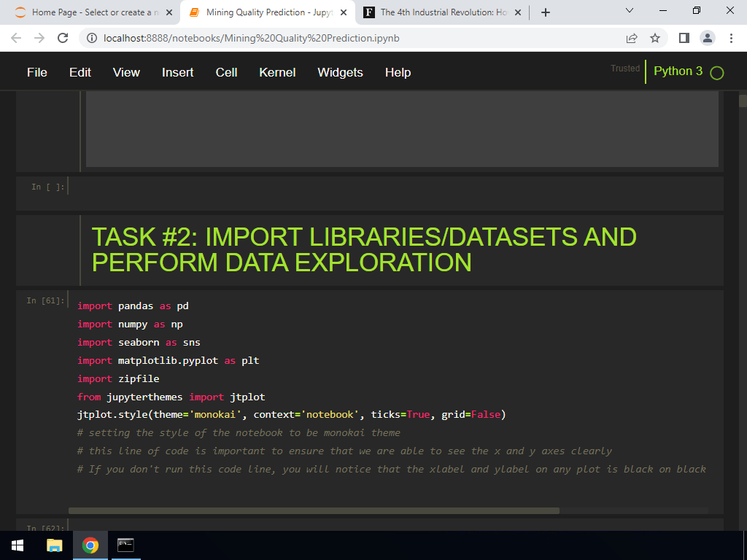The width and height of the screenshot is (747, 560).
Task: Open Chrome's three-dot options menu
Action: tap(731, 38)
